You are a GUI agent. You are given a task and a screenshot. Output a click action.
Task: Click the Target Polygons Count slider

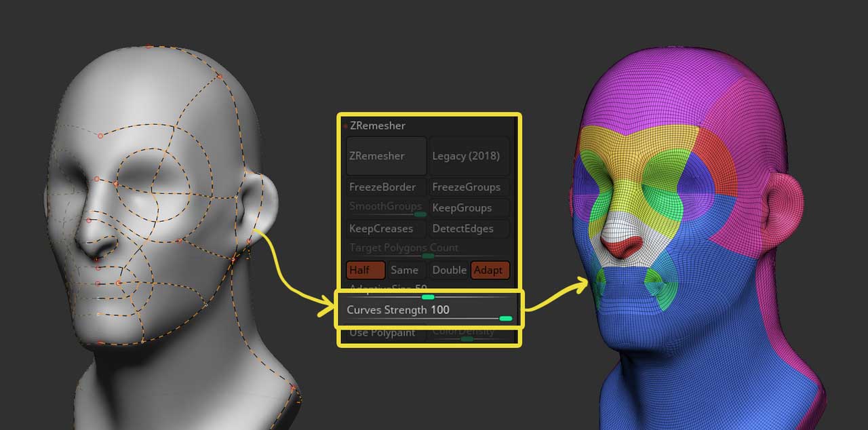[428, 250]
